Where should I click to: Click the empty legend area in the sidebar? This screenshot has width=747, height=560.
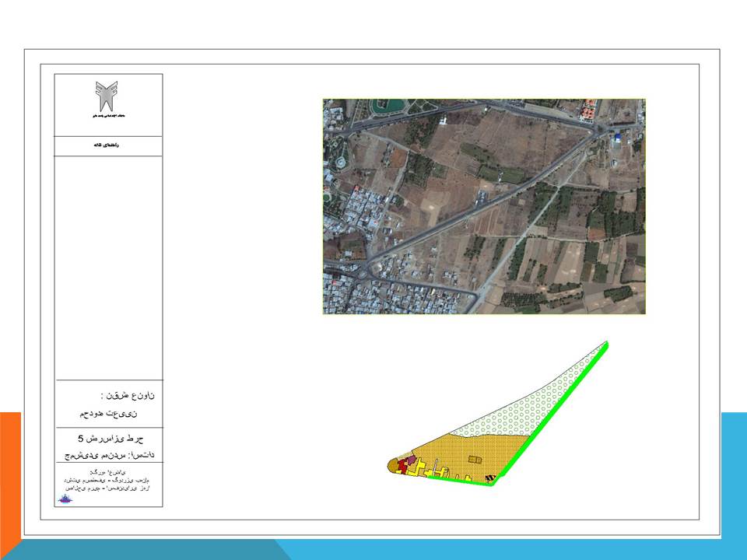coord(107,264)
